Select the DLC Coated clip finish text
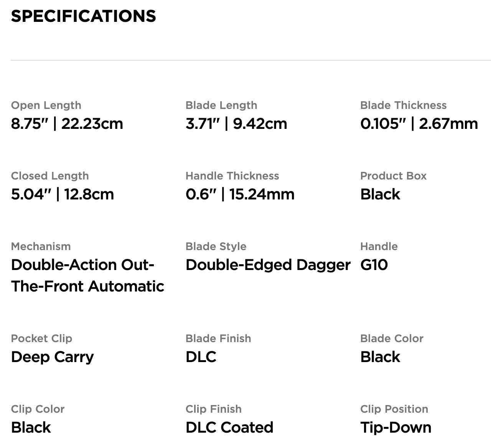 (x=229, y=428)
